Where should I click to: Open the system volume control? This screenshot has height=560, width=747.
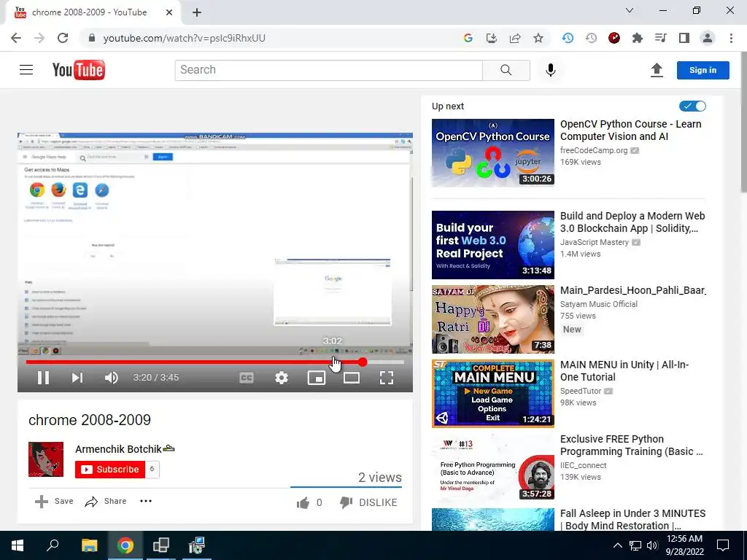point(651,545)
